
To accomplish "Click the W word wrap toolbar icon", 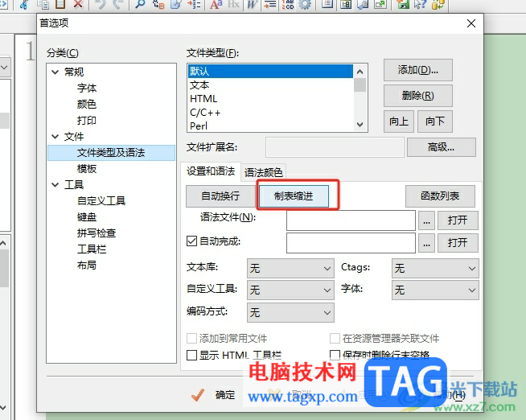I will click(252, 4).
